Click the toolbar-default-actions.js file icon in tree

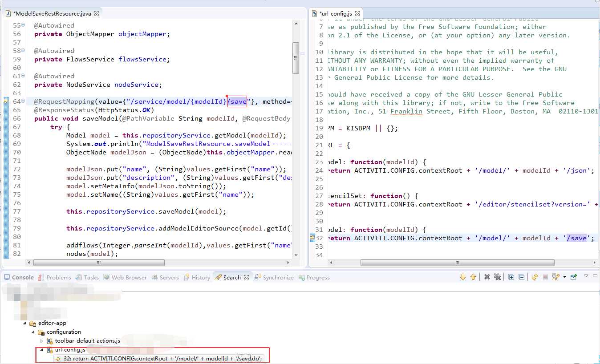coord(50,341)
